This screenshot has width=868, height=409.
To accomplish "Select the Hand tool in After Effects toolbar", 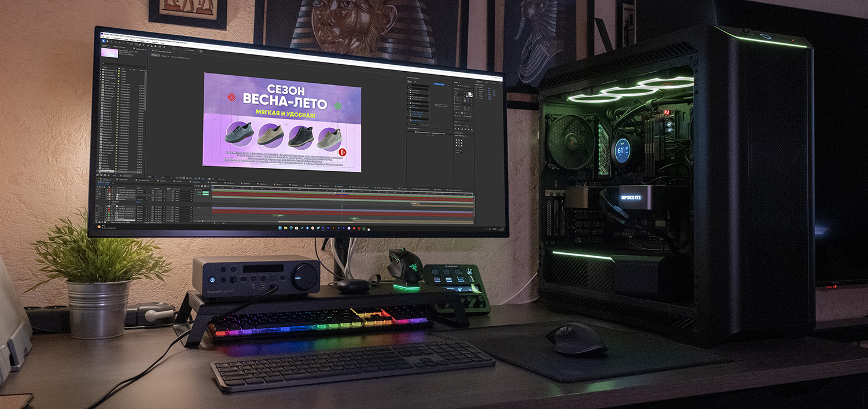I will (x=108, y=41).
